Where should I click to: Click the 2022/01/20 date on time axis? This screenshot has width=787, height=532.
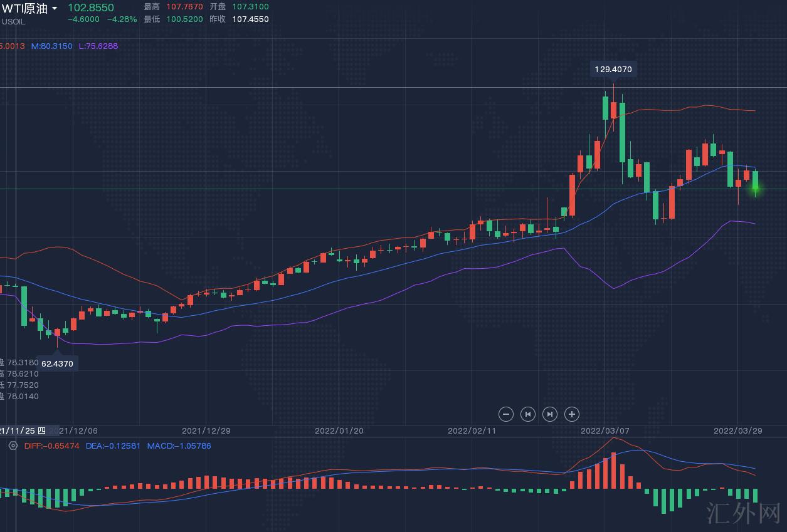tap(339, 430)
